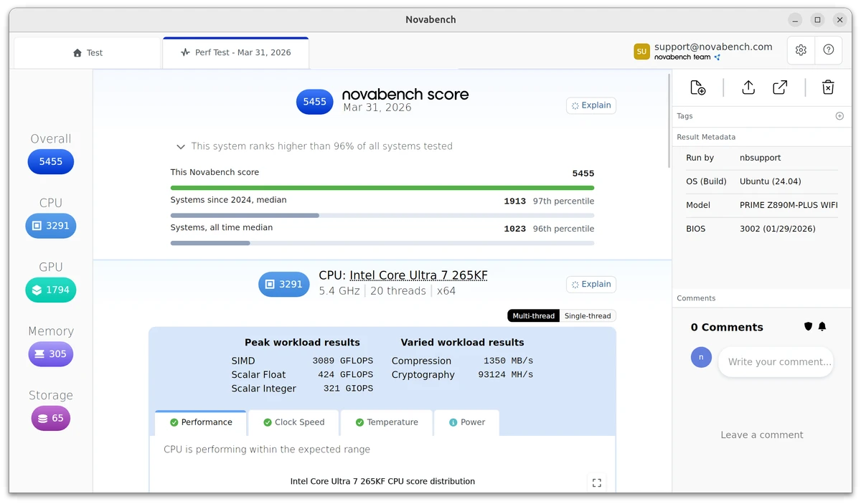Click the SU account avatar
861x504 pixels.
tap(641, 52)
